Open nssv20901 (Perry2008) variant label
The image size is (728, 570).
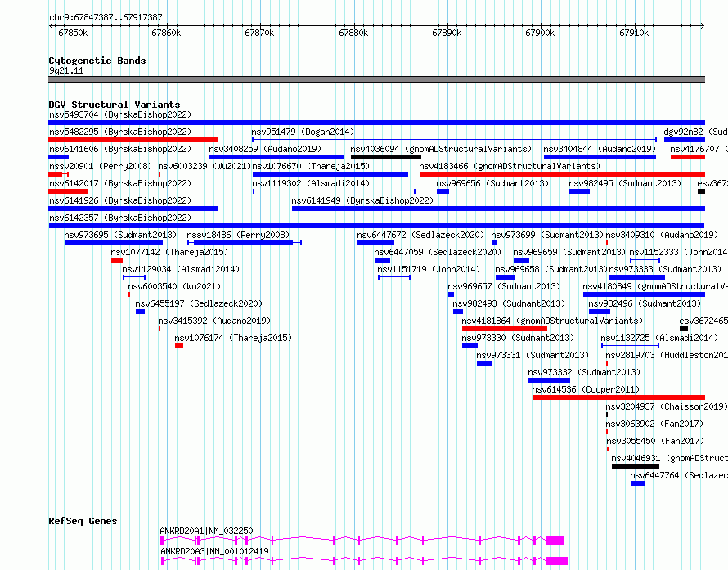(101, 166)
